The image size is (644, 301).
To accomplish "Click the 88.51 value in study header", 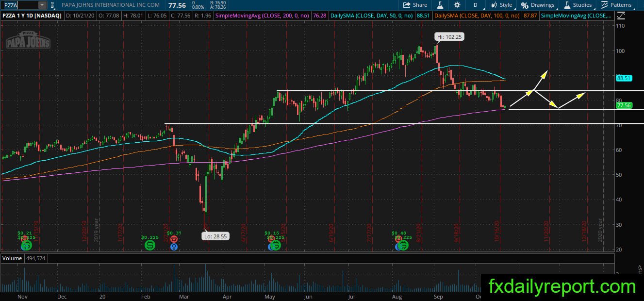I will tap(423, 16).
